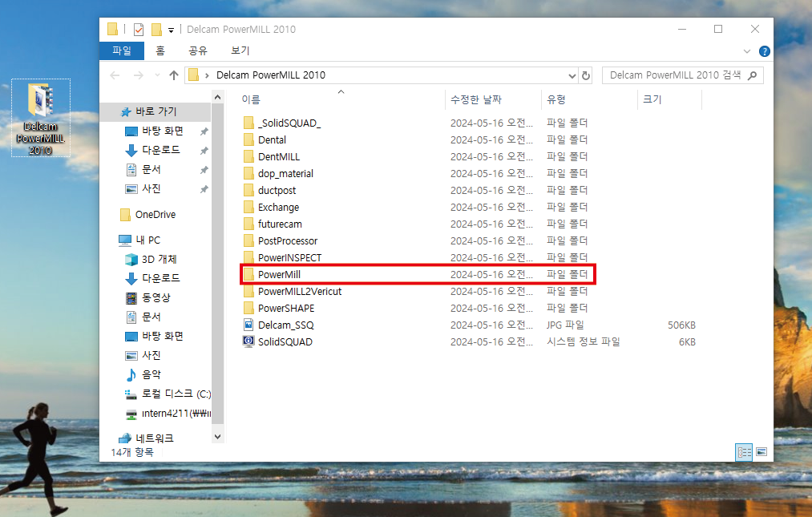Sort by the 수정한 날짜 column header
The width and height of the screenshot is (812, 517).
[x=476, y=99]
